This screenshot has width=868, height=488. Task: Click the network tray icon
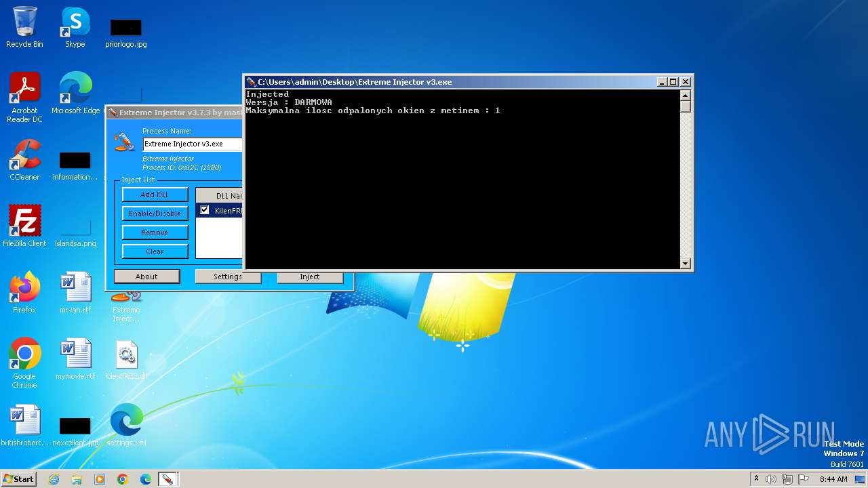[787, 479]
